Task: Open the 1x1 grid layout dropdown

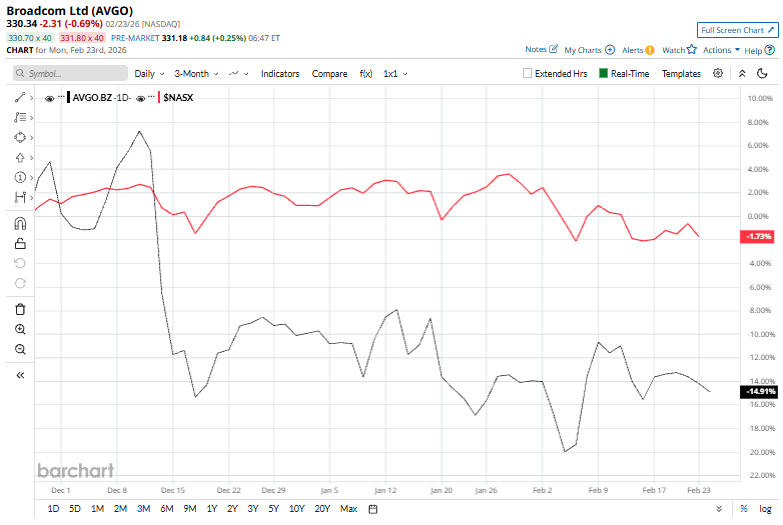Action: pos(395,73)
